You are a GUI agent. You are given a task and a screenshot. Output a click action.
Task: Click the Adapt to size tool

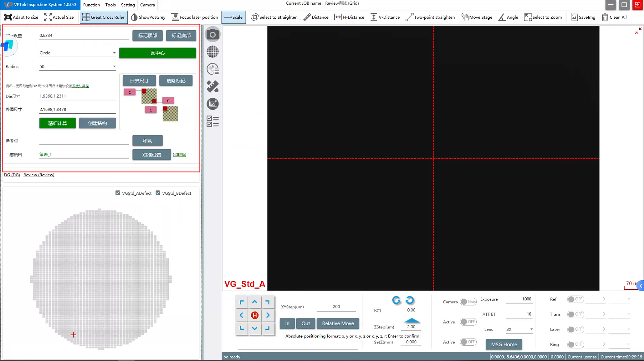pos(21,17)
